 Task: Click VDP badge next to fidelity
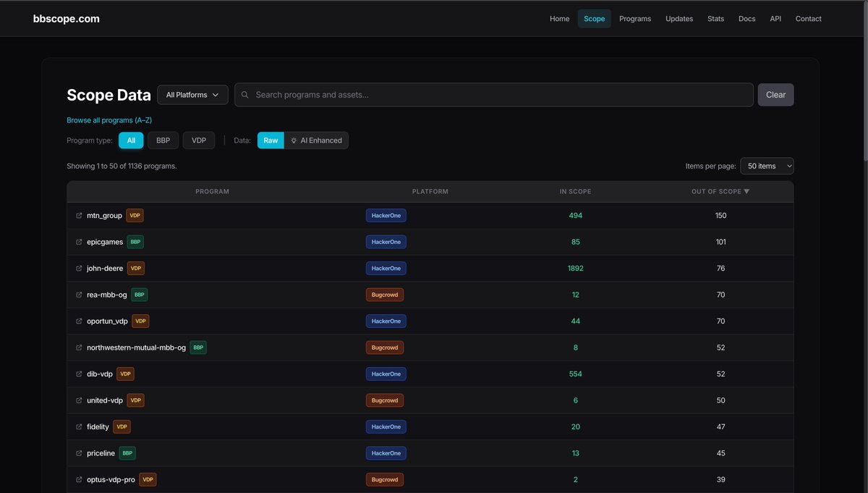pos(122,427)
